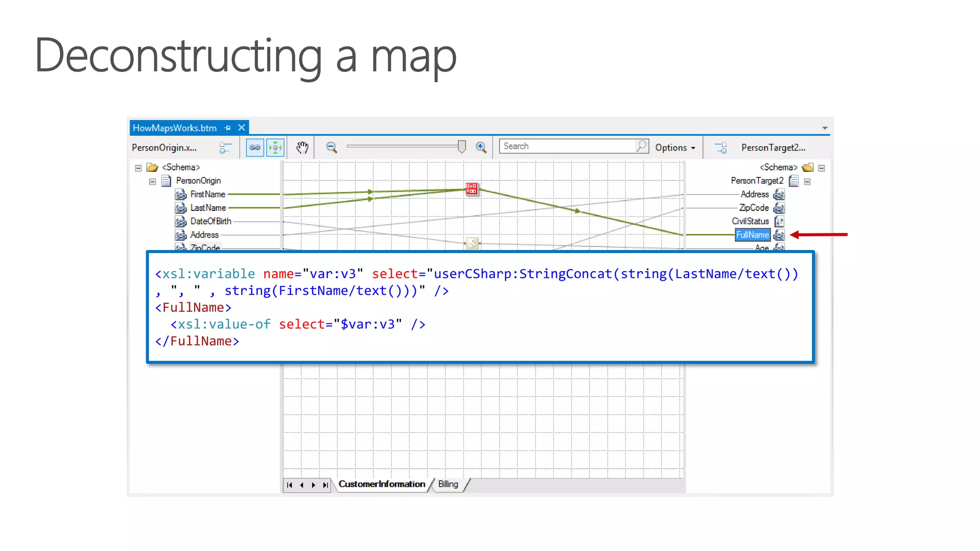Collapse the PersonTarget2 node
The height and width of the screenshot is (551, 980).
click(807, 181)
